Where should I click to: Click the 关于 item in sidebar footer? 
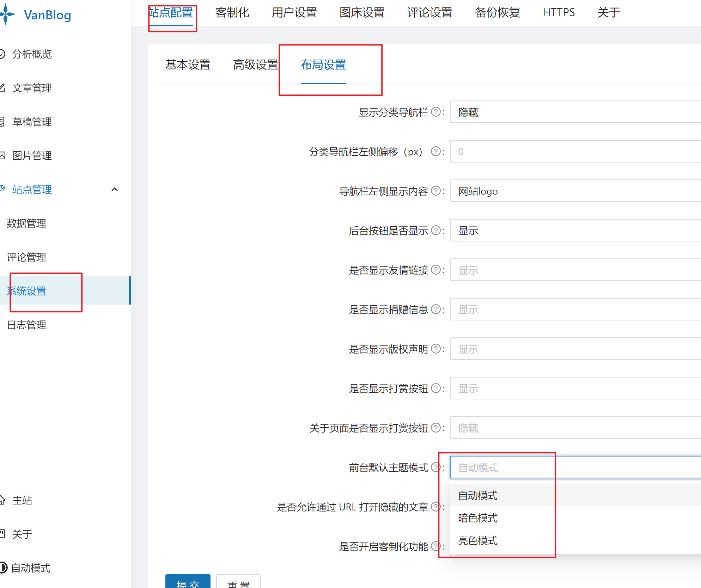tap(22, 534)
